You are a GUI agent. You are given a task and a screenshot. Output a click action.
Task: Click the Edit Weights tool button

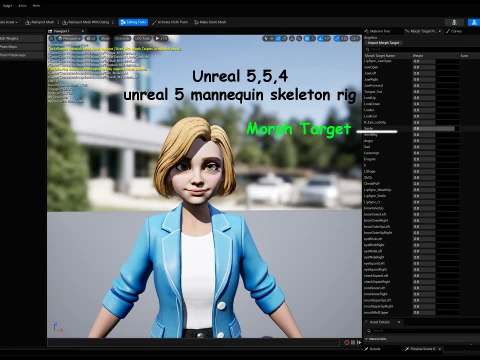coord(21,39)
